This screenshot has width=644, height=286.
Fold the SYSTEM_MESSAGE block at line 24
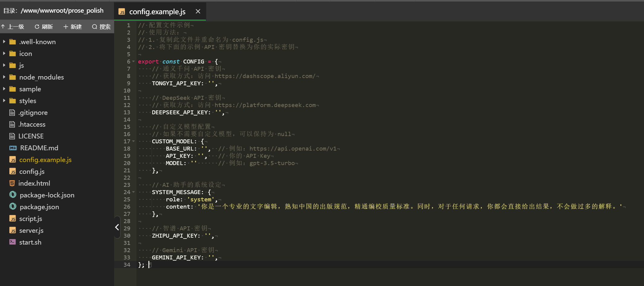click(x=133, y=192)
